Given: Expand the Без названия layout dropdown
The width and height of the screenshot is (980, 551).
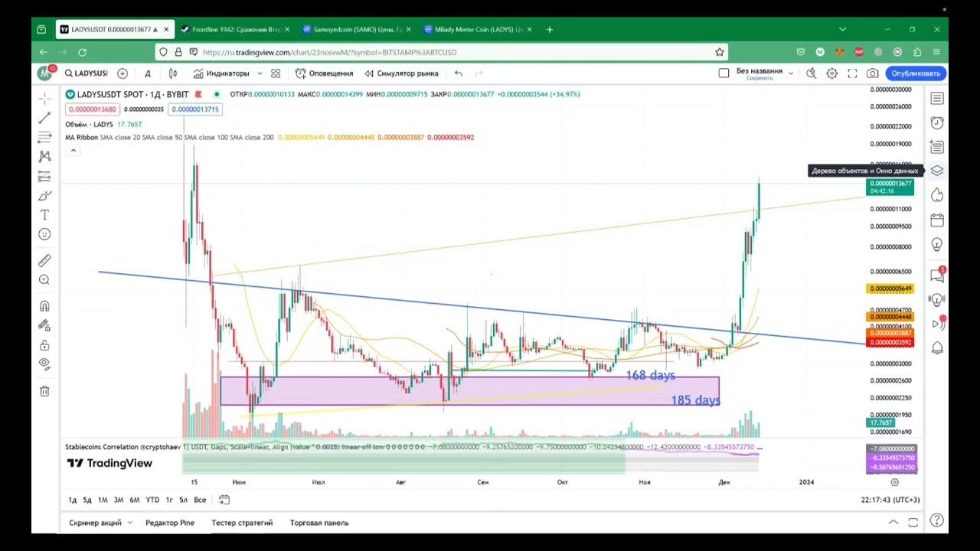Looking at the screenshot, I should tap(791, 73).
